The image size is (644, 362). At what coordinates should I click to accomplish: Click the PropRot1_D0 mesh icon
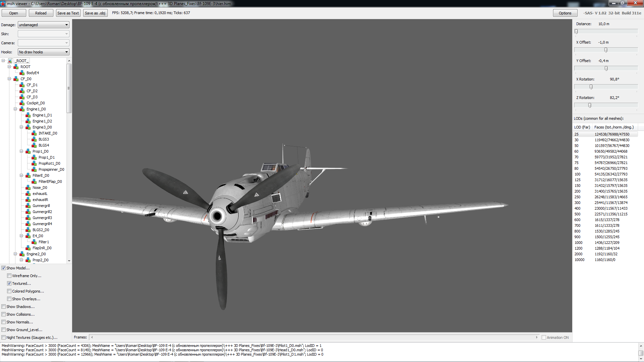[x=34, y=163]
